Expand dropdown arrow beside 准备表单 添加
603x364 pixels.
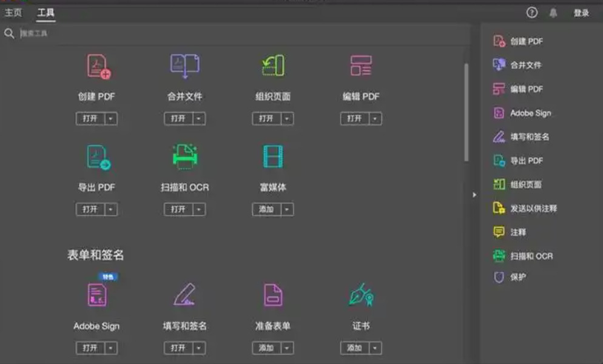pos(287,348)
